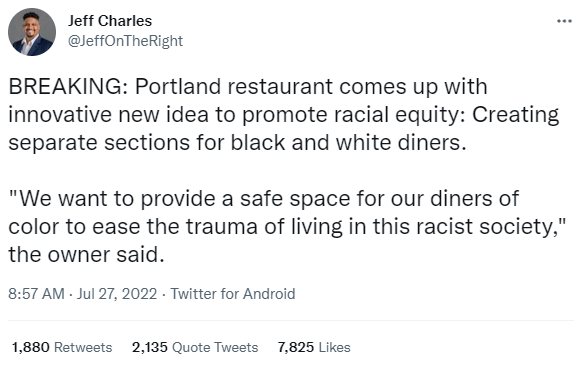Screen dimensions: 576x367
Task: View the list of 1,880 Retweets
Action: pyautogui.click(x=62, y=347)
